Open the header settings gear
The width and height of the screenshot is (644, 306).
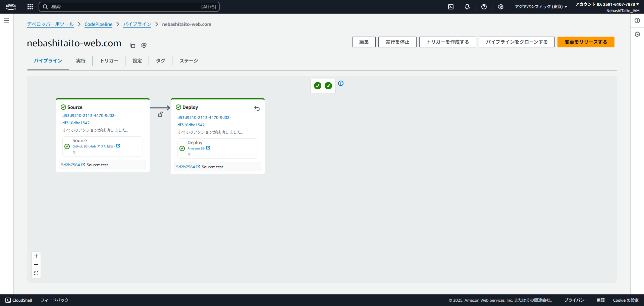coord(501,7)
